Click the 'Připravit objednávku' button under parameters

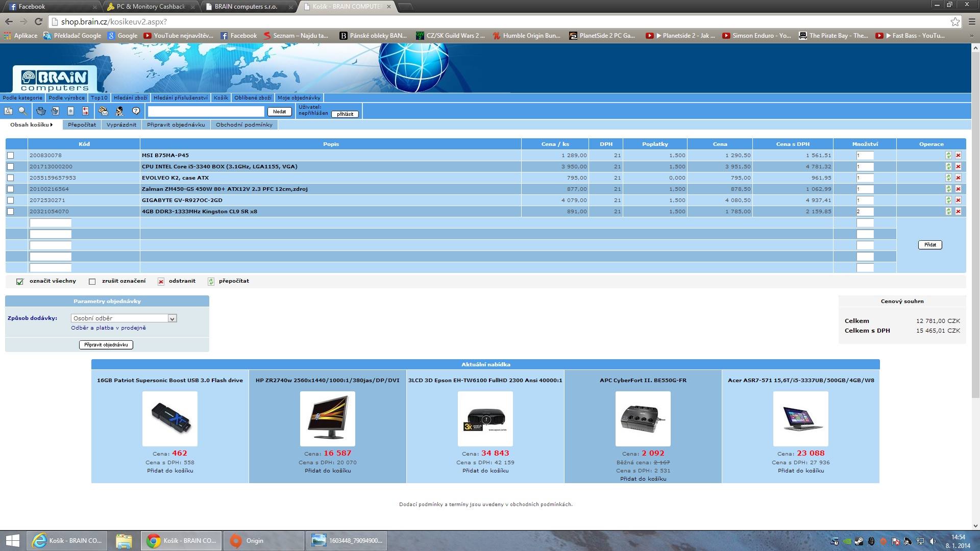pos(106,345)
